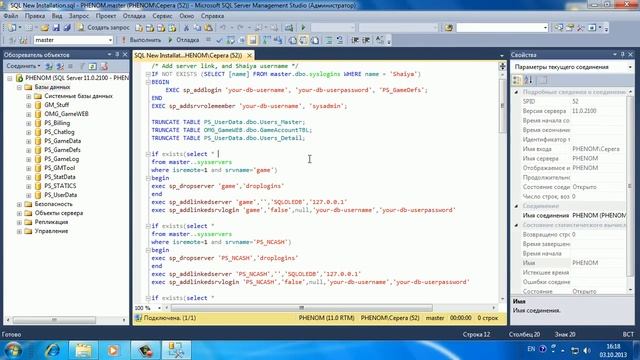The height and width of the screenshot is (360, 640).
Task: Click the Properties window icon in top-right toolbar
Action: [x=569, y=28]
